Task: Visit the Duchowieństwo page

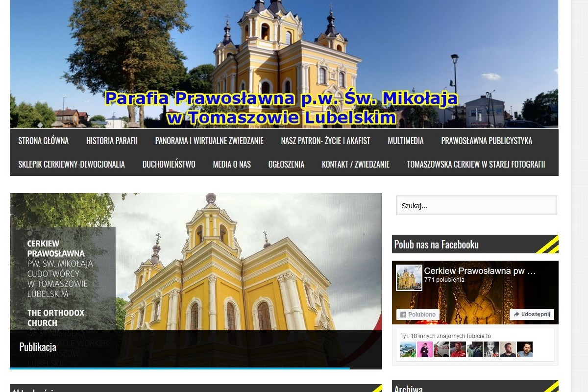Action: 169,164
